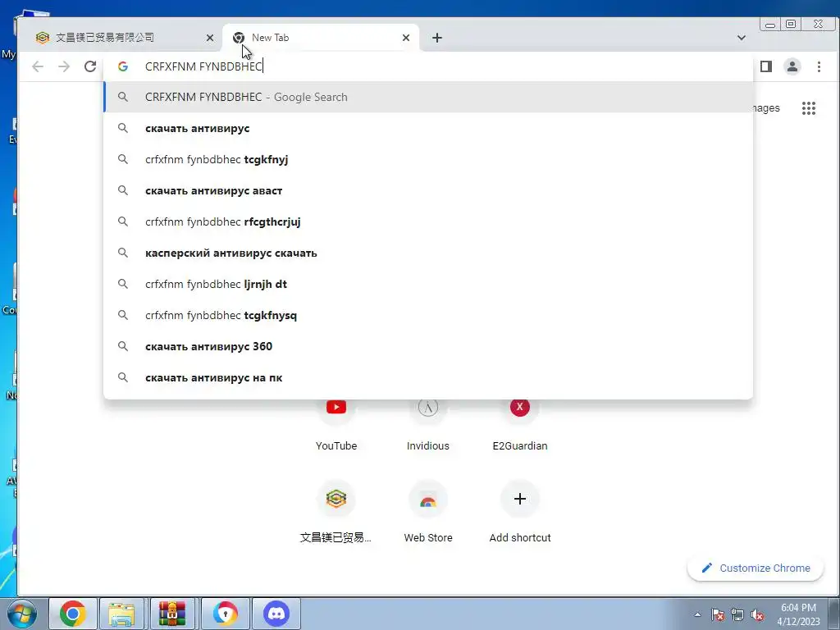The width and height of the screenshot is (840, 630).
Task: Select suggestion скачать антивирус
Action: [428, 128]
